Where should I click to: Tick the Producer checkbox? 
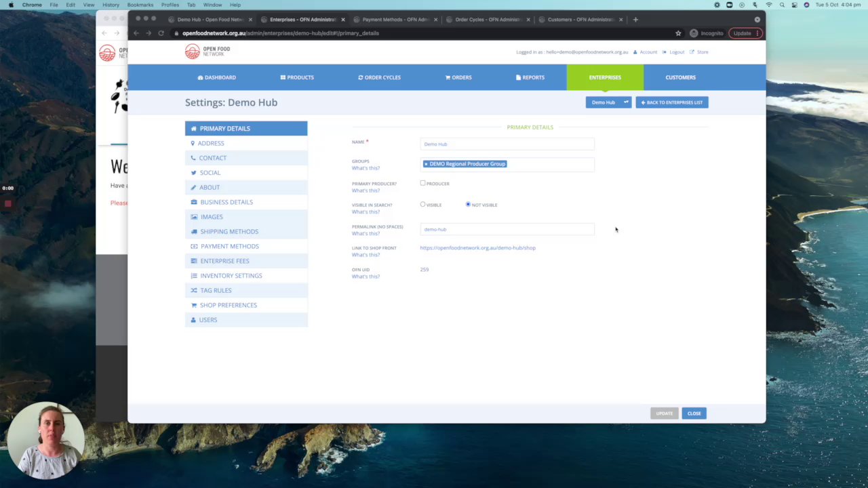[x=422, y=183]
